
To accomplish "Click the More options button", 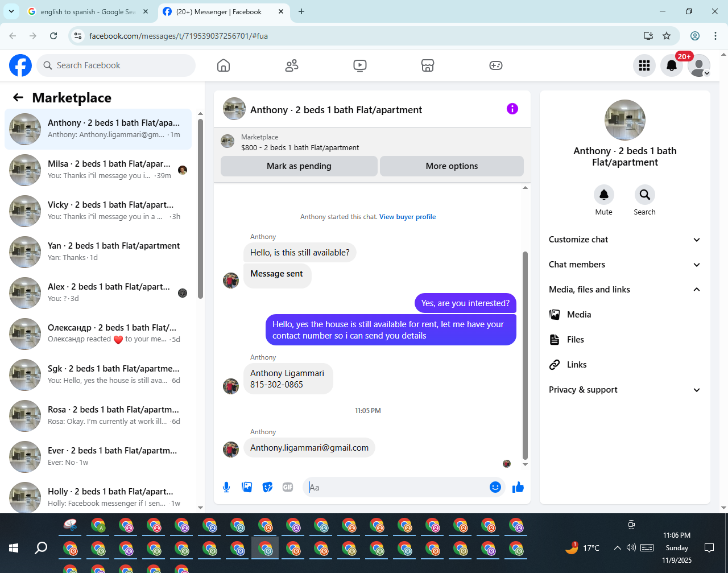I will (452, 166).
